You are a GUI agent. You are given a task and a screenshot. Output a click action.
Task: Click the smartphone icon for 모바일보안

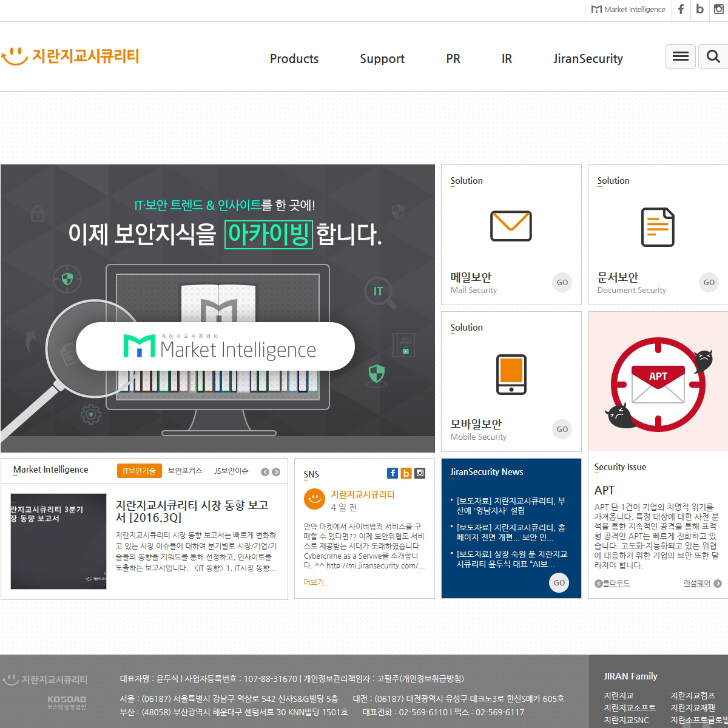(x=511, y=374)
